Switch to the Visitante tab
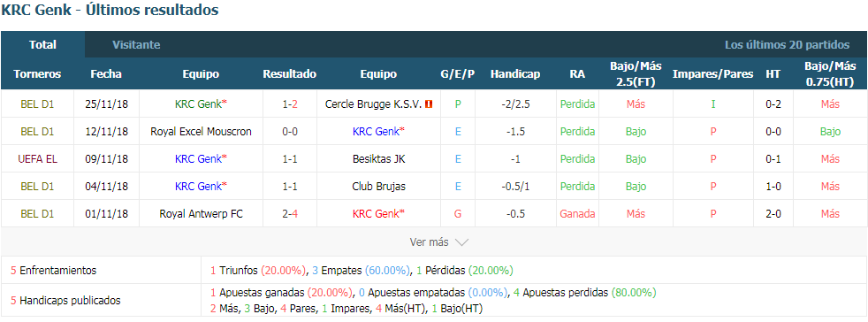The height and width of the screenshot is (322, 868). (136, 45)
